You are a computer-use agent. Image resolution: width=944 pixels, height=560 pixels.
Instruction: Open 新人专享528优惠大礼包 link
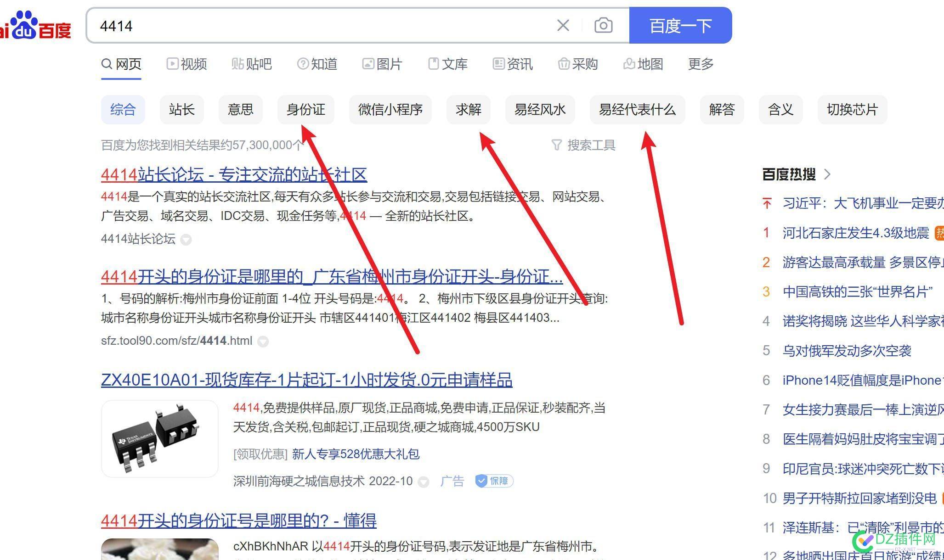[x=356, y=454]
